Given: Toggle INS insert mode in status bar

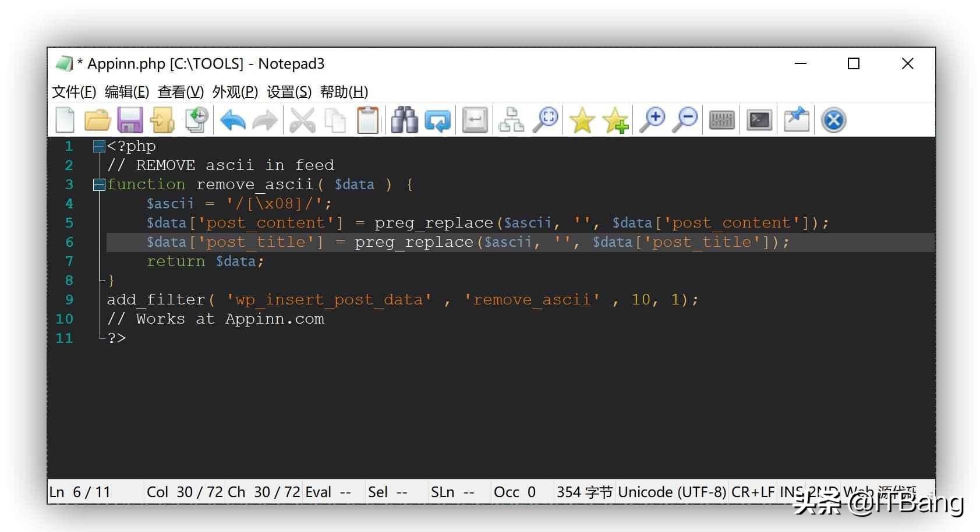Looking at the screenshot, I should (791, 492).
